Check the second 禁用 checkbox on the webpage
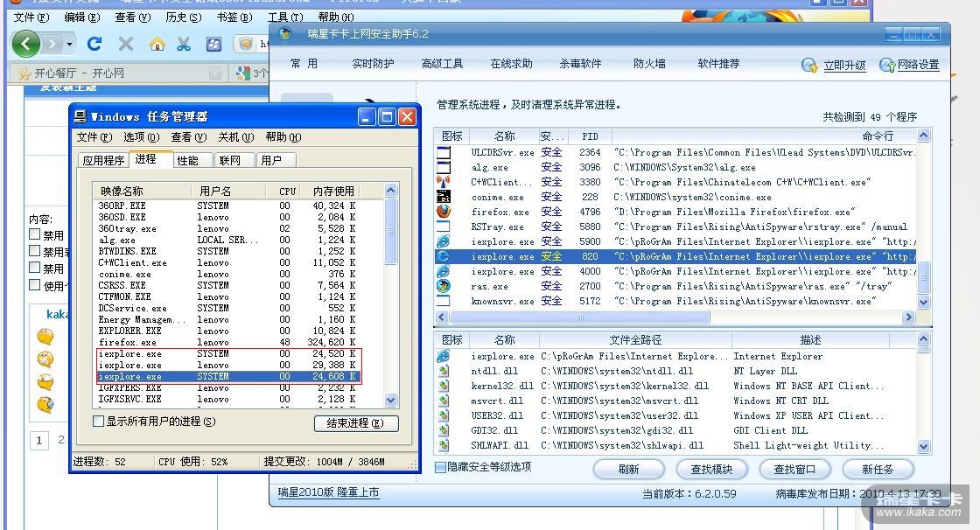Screen dimensions: 980x530 [35, 251]
